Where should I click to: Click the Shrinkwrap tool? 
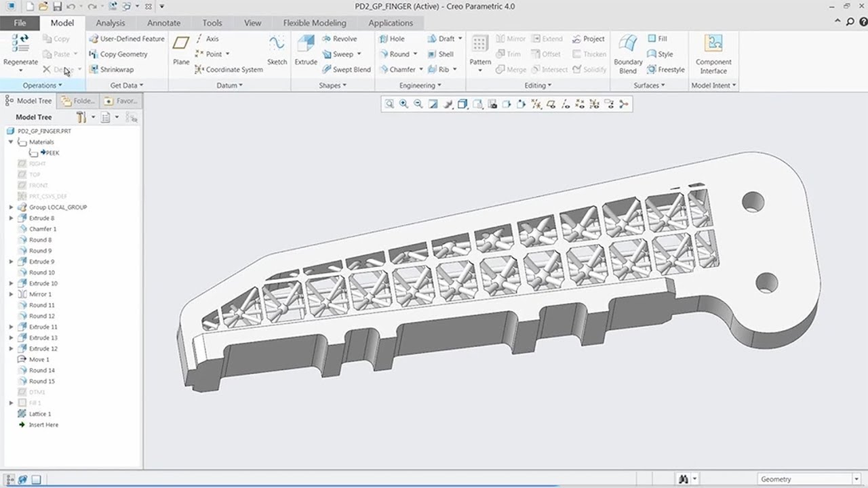click(111, 69)
